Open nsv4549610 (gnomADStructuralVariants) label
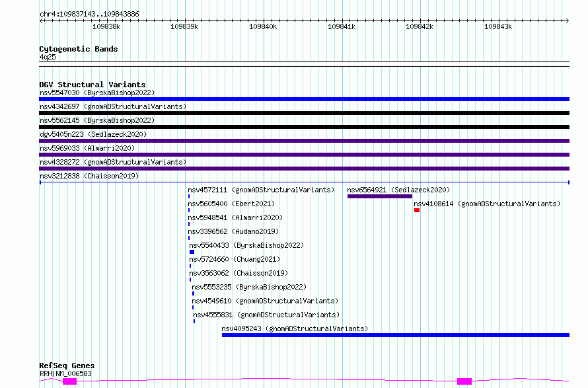Screen dimensions: 588x388 click(x=265, y=301)
